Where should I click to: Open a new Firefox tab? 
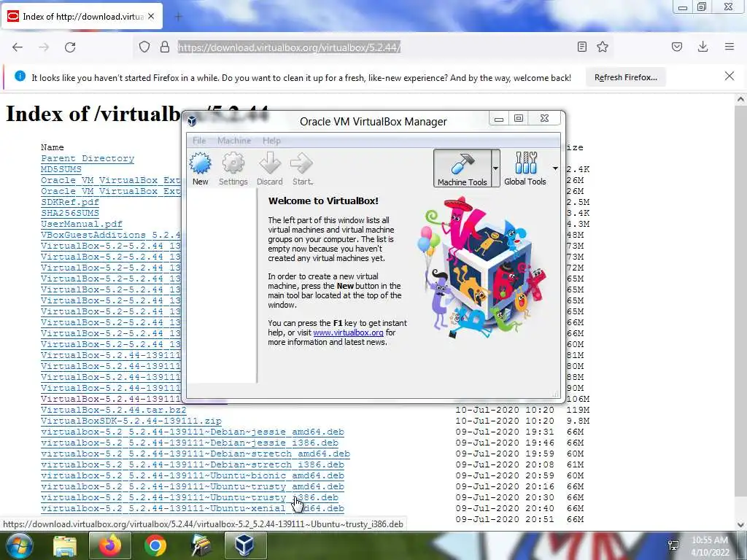[178, 17]
